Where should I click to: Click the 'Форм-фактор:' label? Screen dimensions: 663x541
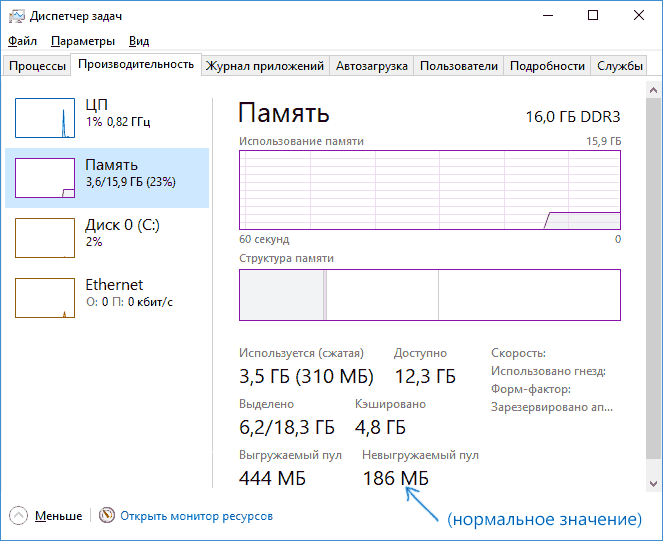[531, 389]
